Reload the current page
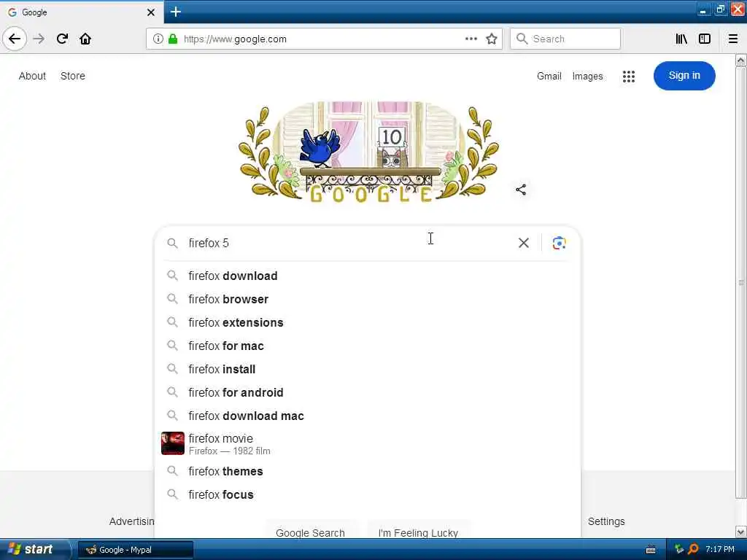747x560 pixels. point(63,39)
